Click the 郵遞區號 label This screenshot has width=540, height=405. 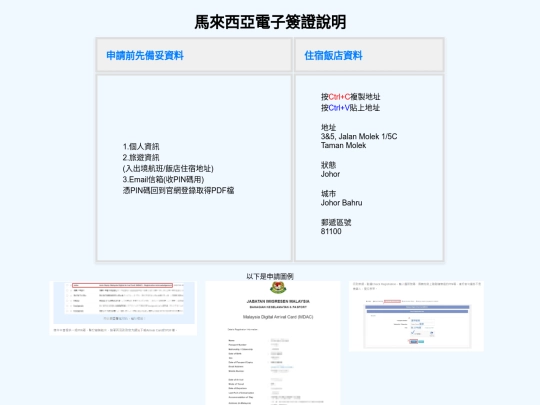[336, 222]
